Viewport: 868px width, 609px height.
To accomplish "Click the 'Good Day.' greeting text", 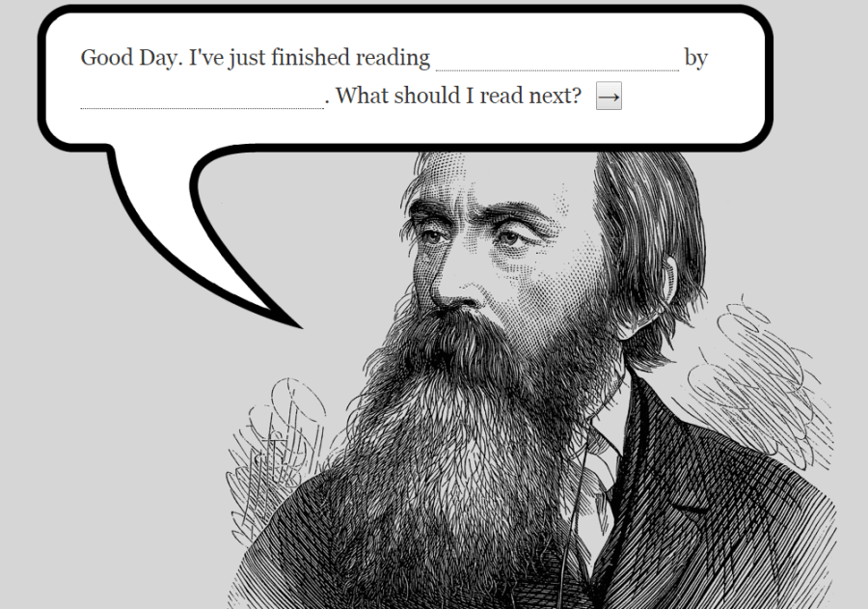I will click(132, 58).
